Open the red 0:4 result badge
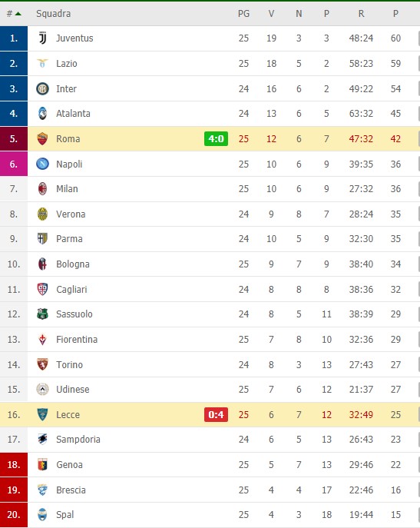 [216, 414]
